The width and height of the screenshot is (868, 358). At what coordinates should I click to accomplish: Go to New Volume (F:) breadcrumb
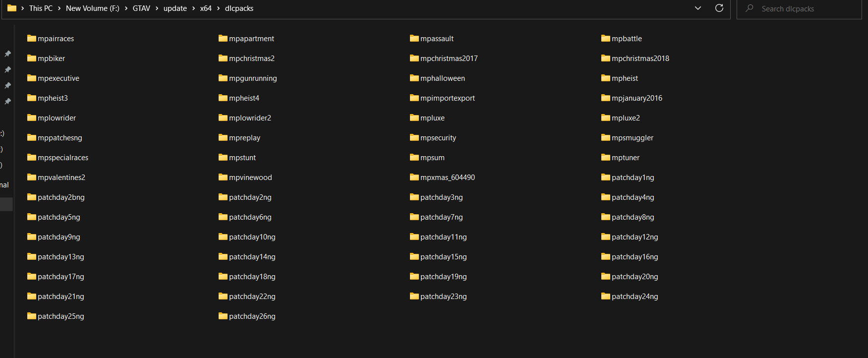92,8
